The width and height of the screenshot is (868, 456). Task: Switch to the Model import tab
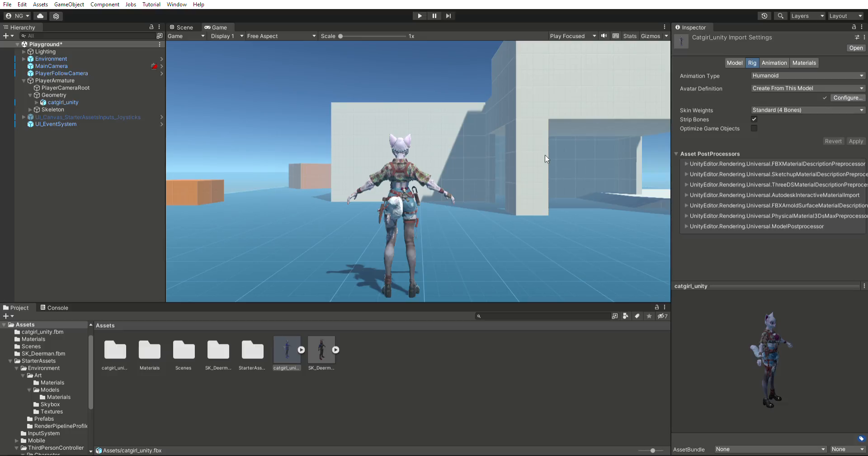pos(735,63)
